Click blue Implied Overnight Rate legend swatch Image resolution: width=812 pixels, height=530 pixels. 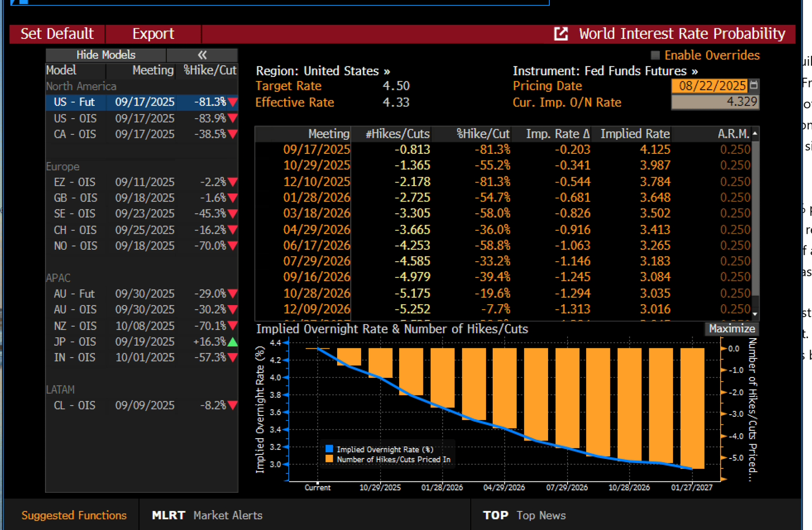[329, 449]
